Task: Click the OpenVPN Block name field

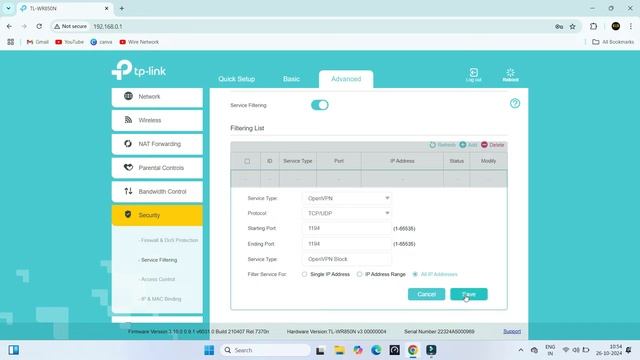Action: point(347,259)
